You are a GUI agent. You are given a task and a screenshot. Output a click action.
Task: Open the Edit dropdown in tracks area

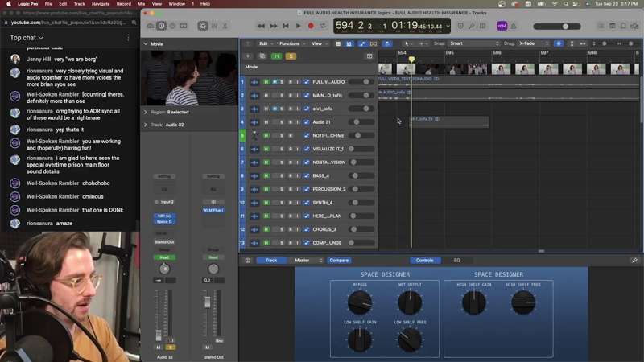[266, 43]
